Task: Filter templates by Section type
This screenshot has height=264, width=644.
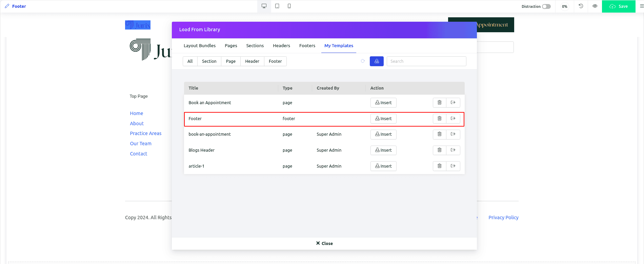Action: (209, 61)
